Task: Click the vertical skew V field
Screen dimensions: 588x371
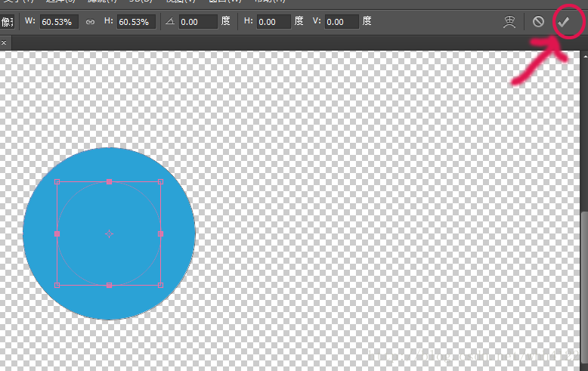Action: click(x=342, y=22)
